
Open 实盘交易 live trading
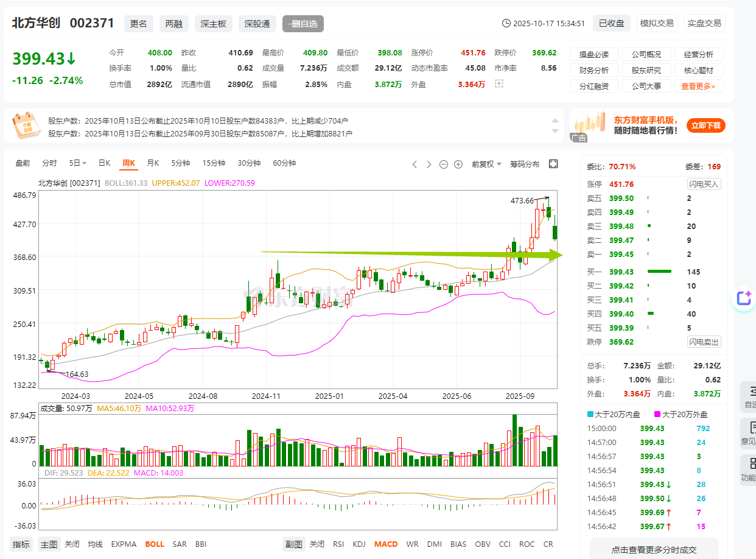click(704, 23)
